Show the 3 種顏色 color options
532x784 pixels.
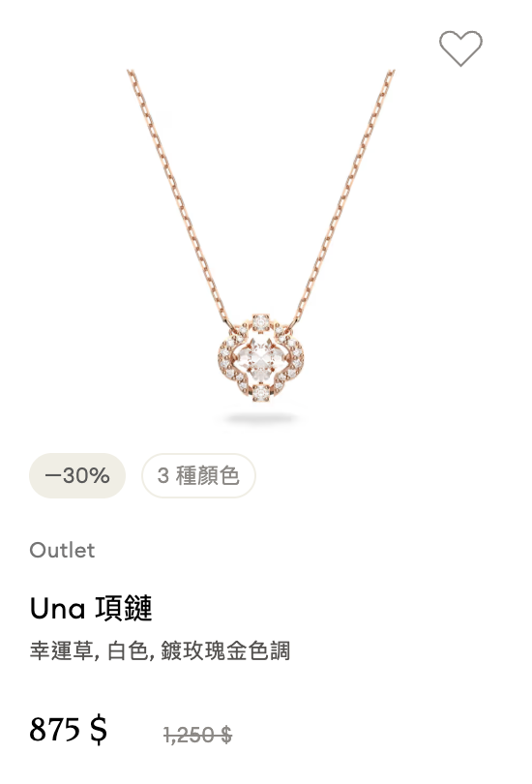point(198,475)
